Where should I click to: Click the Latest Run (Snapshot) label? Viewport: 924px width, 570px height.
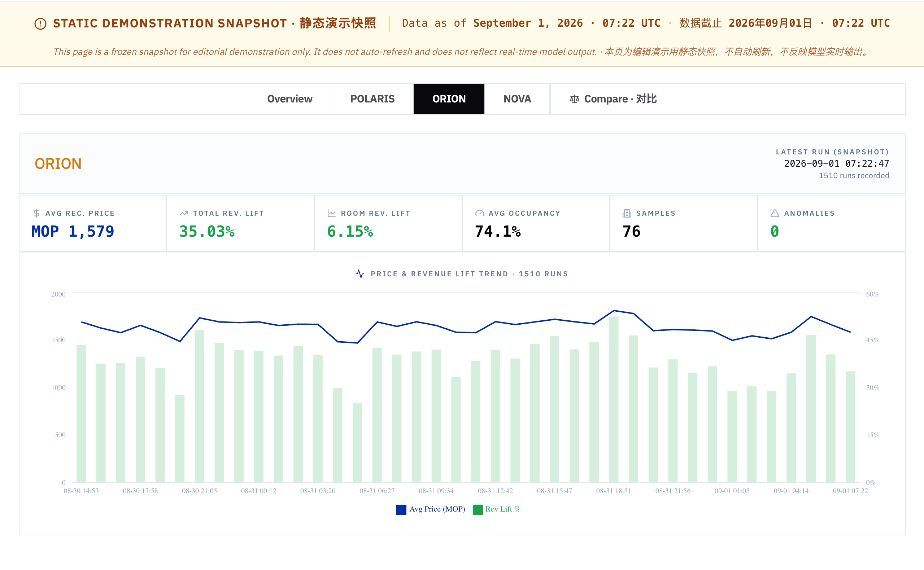(832, 152)
